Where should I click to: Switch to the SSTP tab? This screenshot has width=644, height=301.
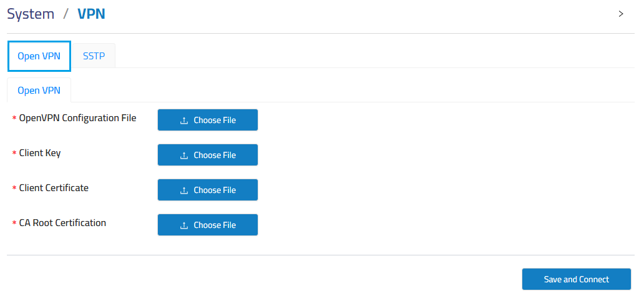click(94, 56)
